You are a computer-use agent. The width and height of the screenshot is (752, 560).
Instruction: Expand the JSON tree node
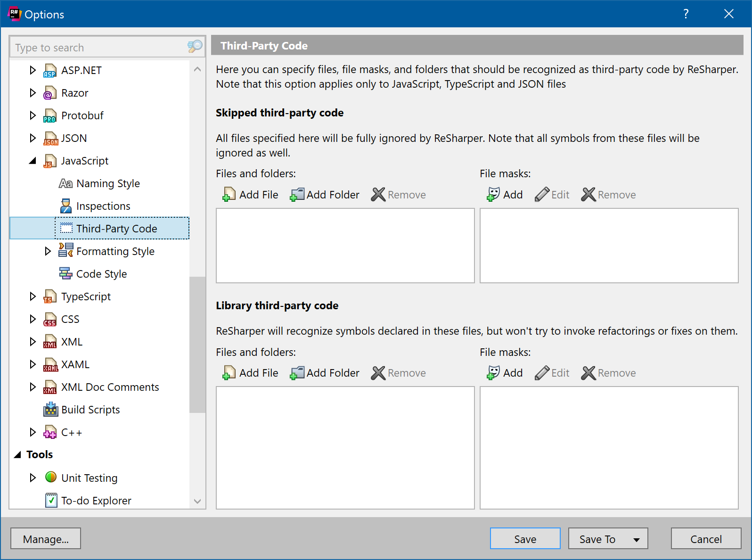click(x=33, y=138)
